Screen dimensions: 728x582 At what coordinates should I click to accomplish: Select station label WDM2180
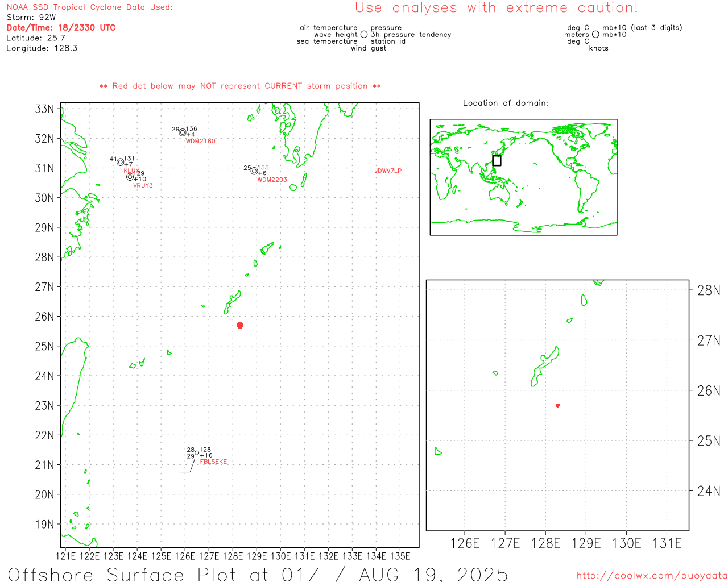(x=201, y=141)
